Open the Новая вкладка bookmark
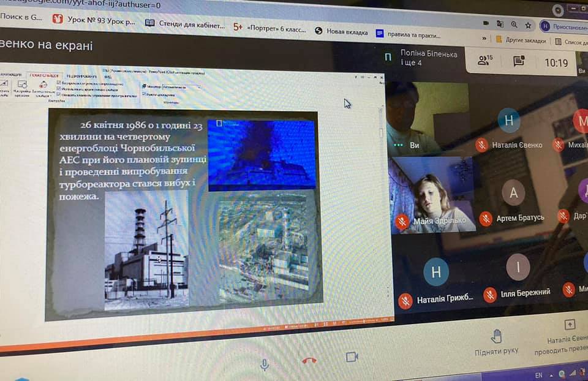588x381 pixels. point(341,31)
